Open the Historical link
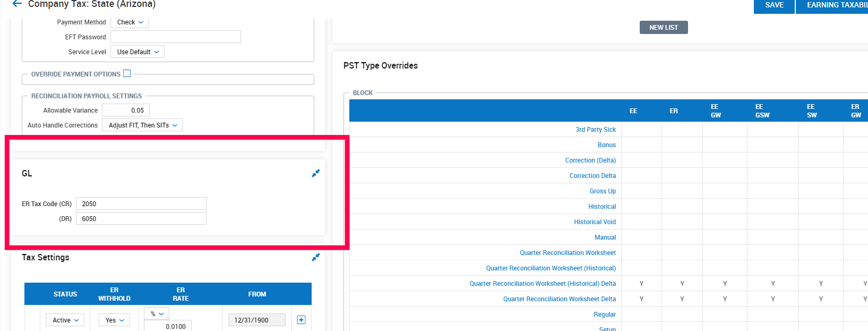Image resolution: width=868 pixels, height=331 pixels. click(x=602, y=206)
